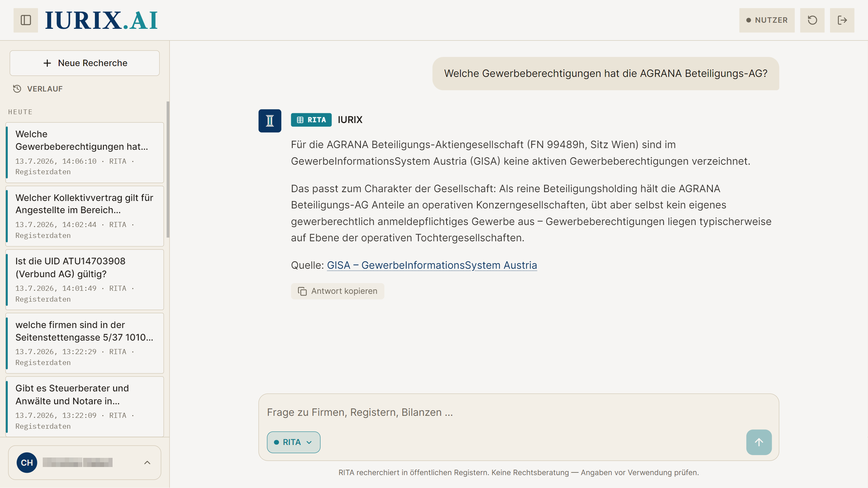This screenshot has width=868, height=488.
Task: Click the 'HEUTE' section label
Action: [x=20, y=112]
